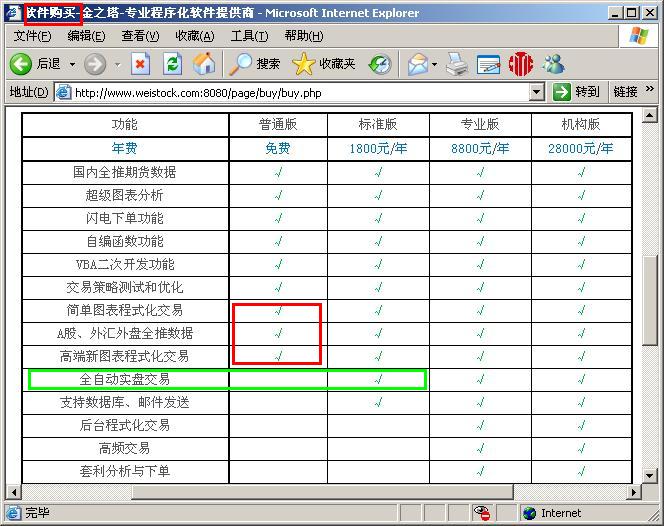Click the 年费 row label
The height and width of the screenshot is (526, 664).
[x=124, y=148]
